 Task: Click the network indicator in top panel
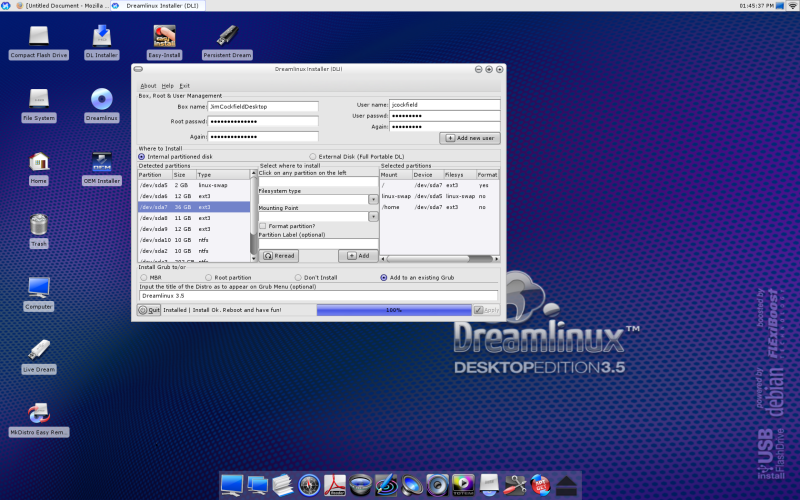(x=793, y=6)
